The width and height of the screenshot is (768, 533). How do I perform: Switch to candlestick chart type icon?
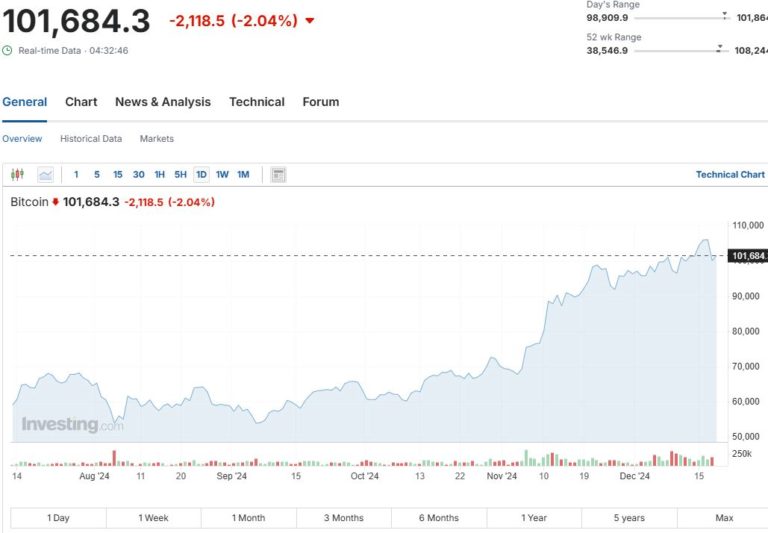pyautogui.click(x=16, y=175)
